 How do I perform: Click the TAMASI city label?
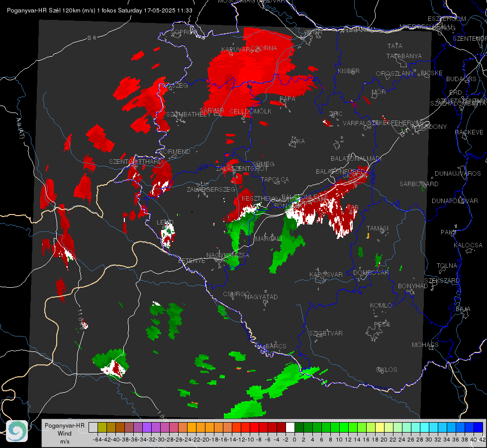tap(378, 228)
